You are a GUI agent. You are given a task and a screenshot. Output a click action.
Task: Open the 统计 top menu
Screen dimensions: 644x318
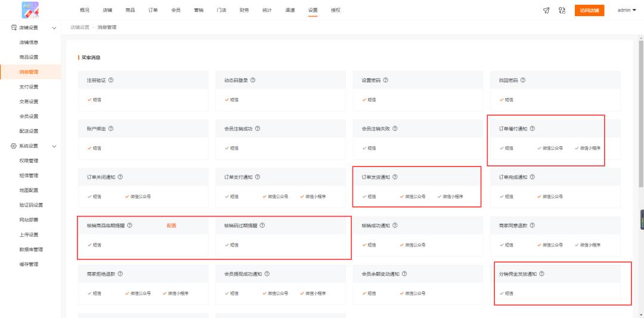tap(267, 10)
